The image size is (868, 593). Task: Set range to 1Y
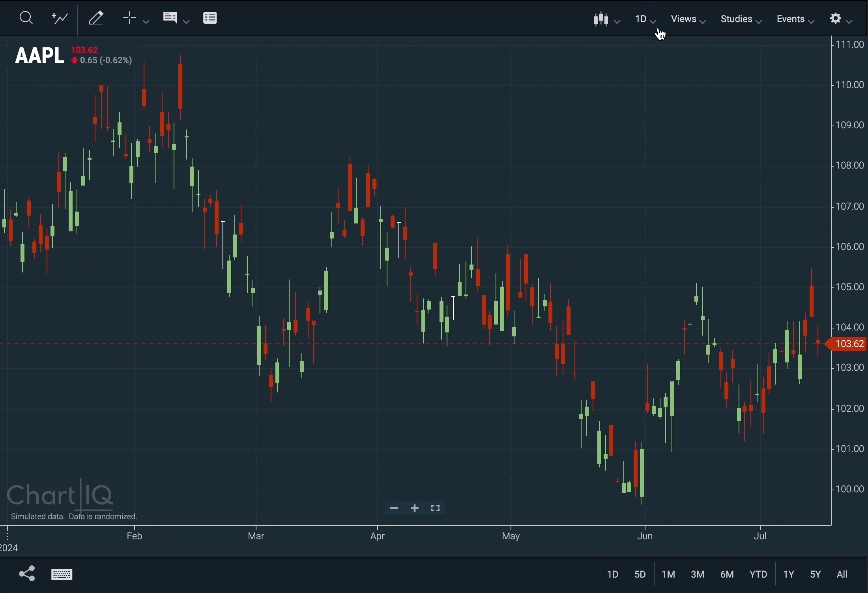pyautogui.click(x=789, y=574)
